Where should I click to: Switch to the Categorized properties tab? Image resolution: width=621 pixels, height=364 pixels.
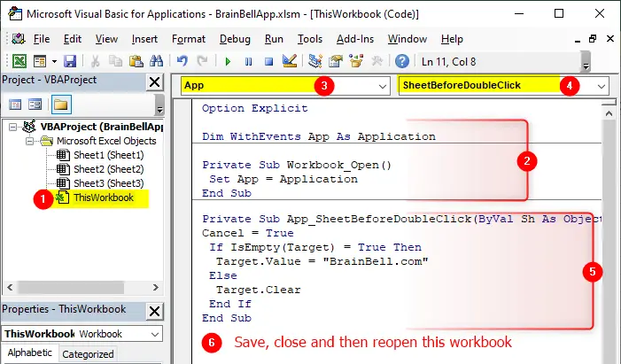click(88, 354)
